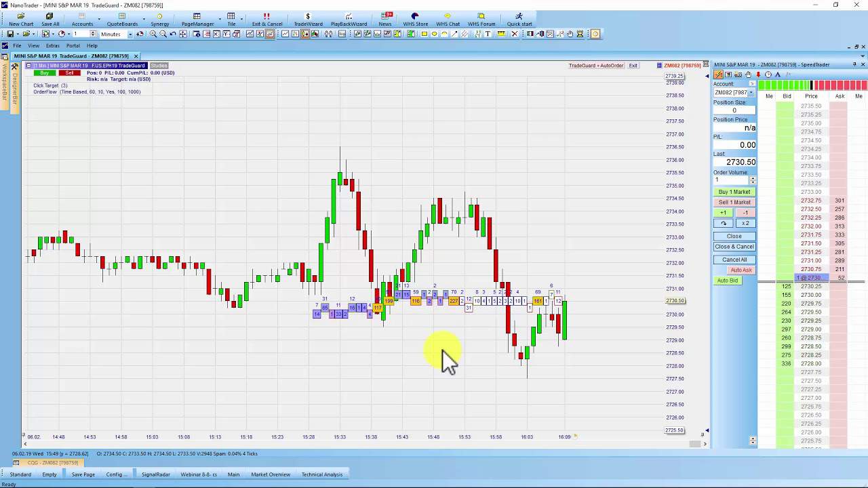Click the Exit & Cancel icon
Viewport: 868px width, 488px height.
tap(267, 19)
